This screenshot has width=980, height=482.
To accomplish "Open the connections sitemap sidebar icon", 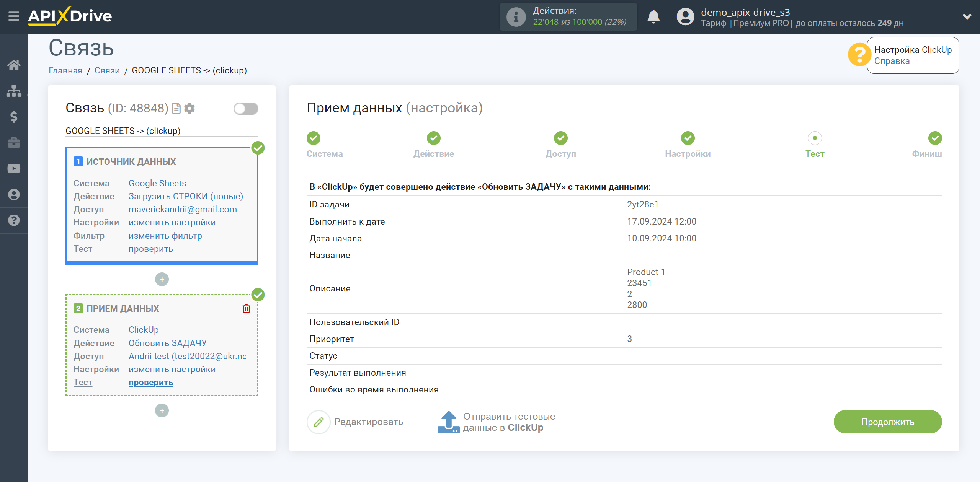I will (14, 91).
